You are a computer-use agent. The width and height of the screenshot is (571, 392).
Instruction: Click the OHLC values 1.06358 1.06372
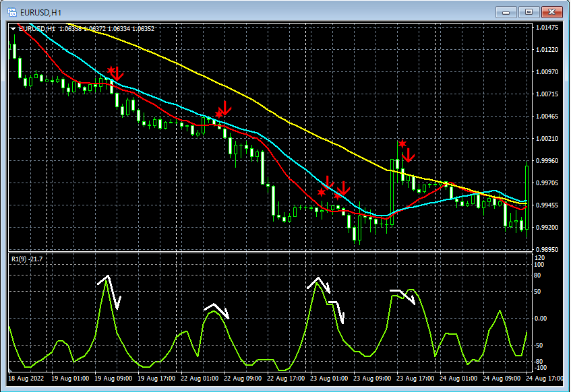82,28
